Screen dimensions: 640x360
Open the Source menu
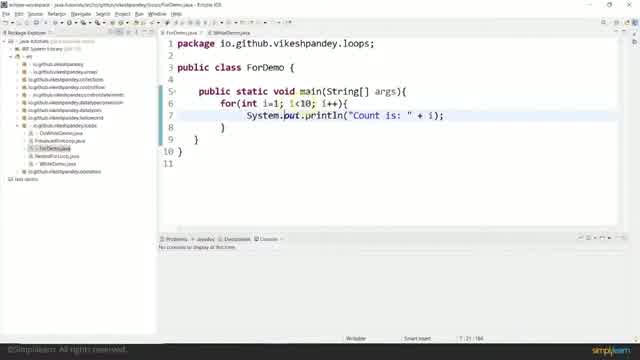(35, 14)
